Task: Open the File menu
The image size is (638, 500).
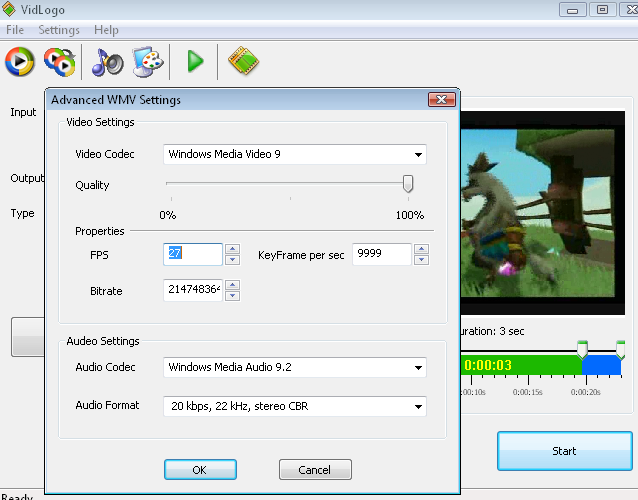Action: (x=15, y=30)
